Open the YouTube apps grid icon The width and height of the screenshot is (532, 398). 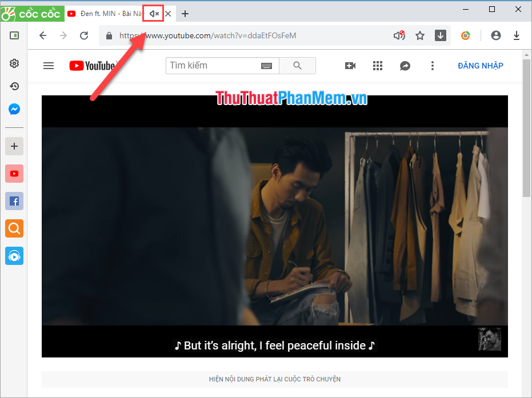coord(378,66)
